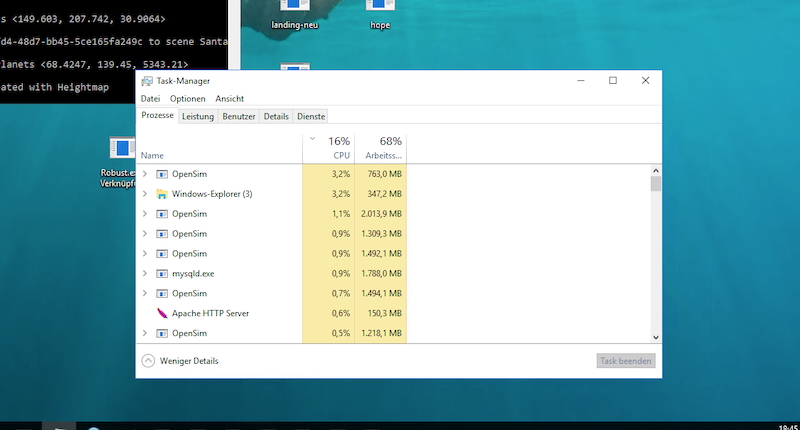Sort by the 16% CPU column header
The width and height of the screenshot is (800, 430).
pos(329,148)
